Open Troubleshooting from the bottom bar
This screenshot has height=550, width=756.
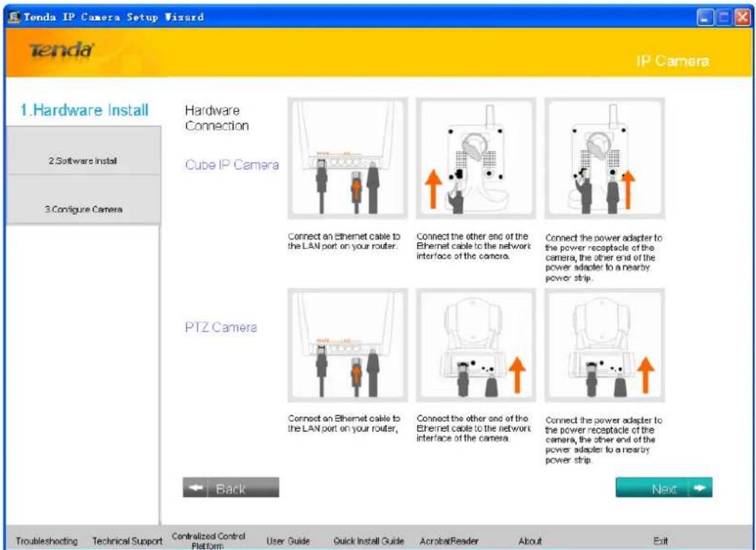tap(47, 541)
